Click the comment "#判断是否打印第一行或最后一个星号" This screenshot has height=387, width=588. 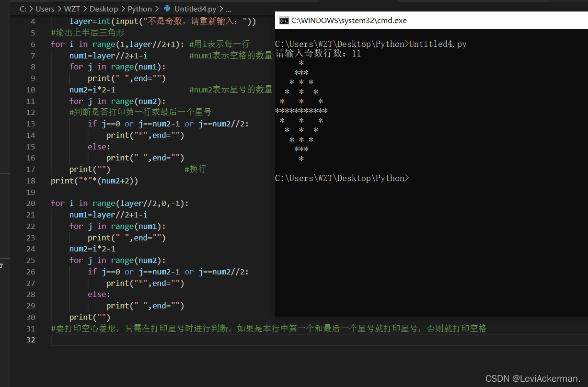140,112
